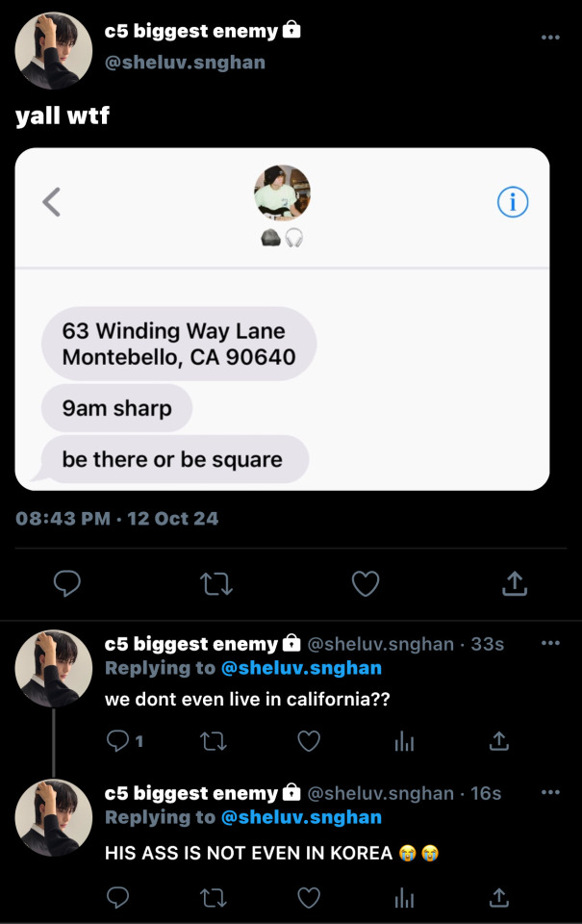
Task: Open more options on the Korea reply
Action: click(x=550, y=792)
